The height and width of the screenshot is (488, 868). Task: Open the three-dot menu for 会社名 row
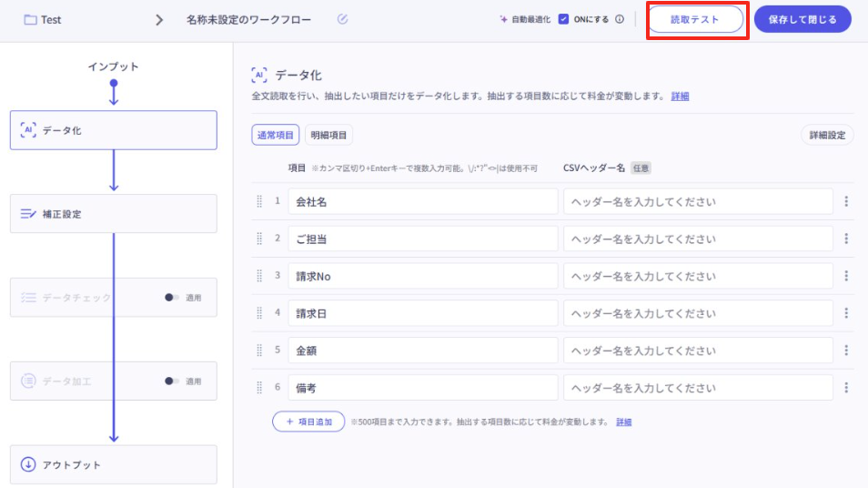[x=846, y=201]
